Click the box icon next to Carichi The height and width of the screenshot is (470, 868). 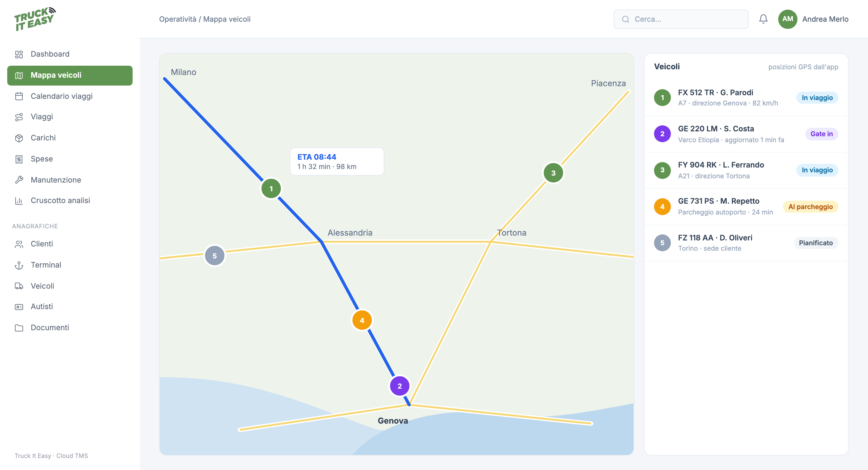[19, 138]
